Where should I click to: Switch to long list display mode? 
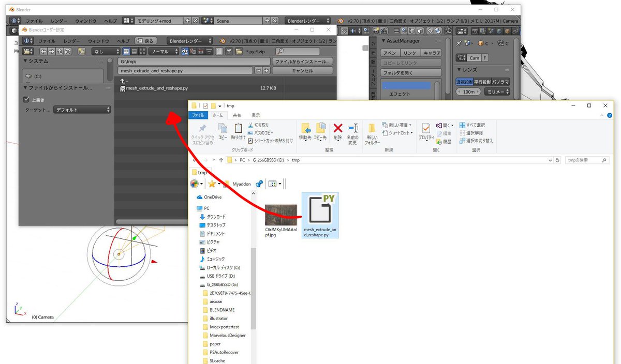(x=134, y=51)
